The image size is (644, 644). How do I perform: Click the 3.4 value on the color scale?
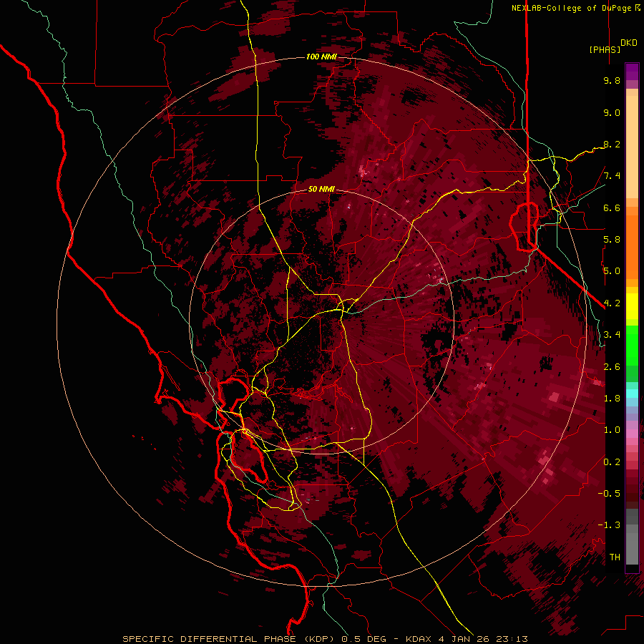pyautogui.click(x=612, y=335)
